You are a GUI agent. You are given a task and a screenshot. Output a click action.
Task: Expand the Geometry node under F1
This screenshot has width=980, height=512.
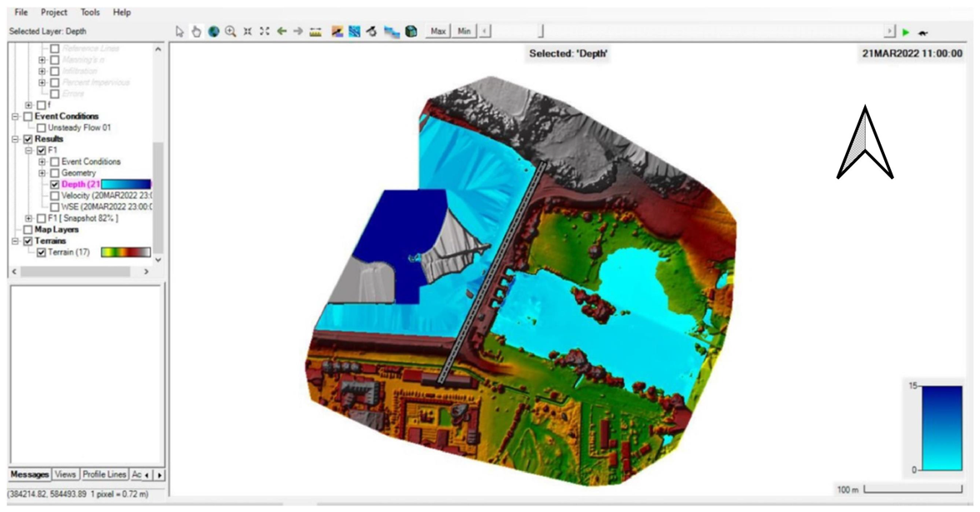(x=42, y=173)
